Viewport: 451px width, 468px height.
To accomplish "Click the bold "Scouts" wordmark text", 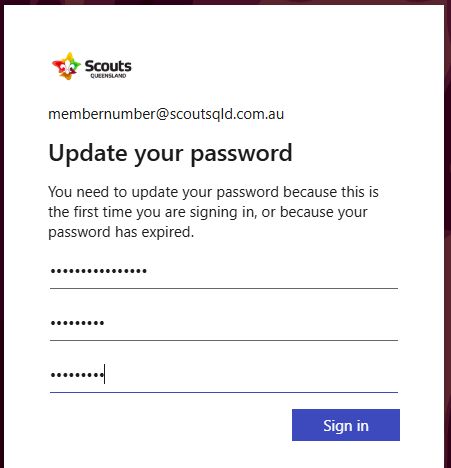I will click(x=108, y=66).
